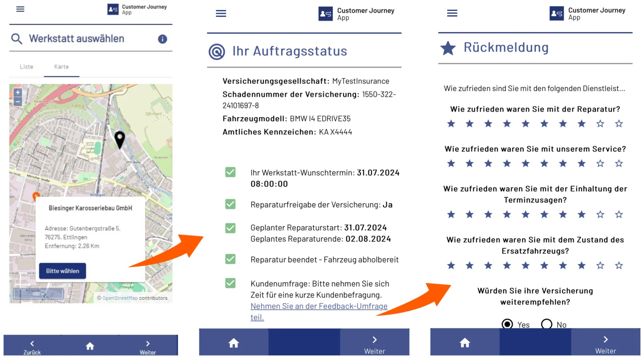This screenshot has height=359, width=644.
Task: Open hamburger menu on Rückmeldung screen
Action: [x=452, y=13]
